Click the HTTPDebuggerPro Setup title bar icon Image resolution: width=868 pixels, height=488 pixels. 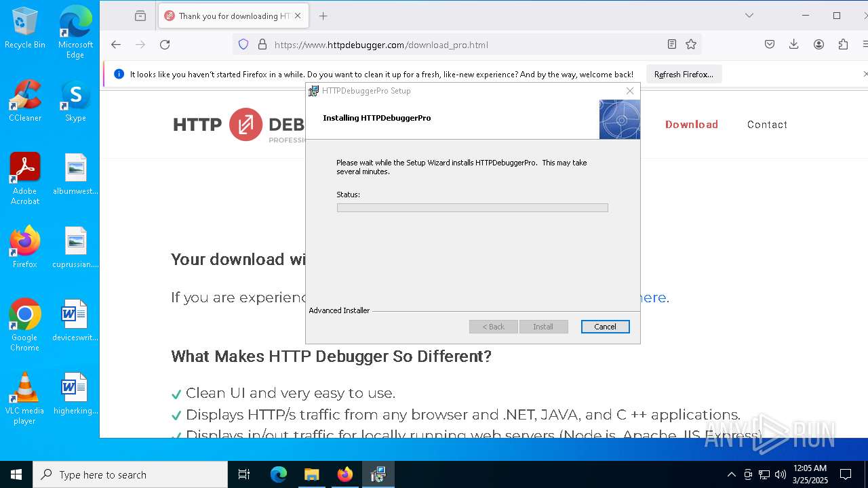pyautogui.click(x=313, y=91)
